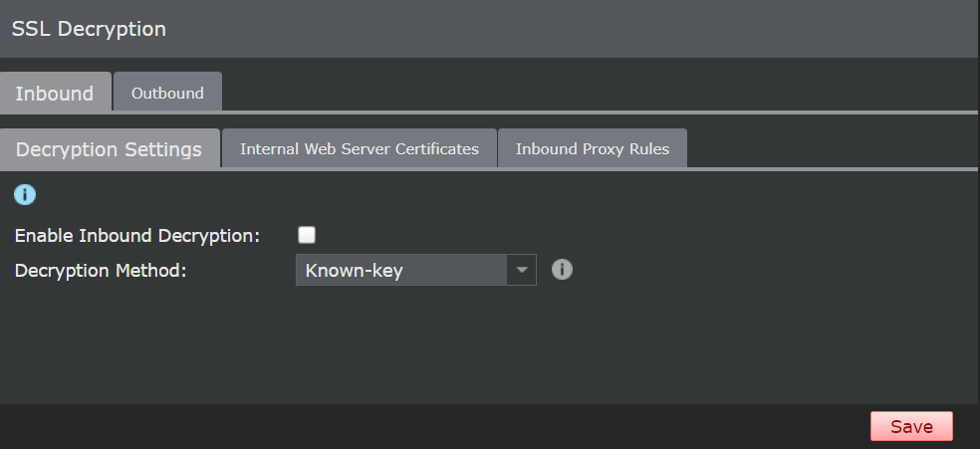Open the Inbound Proxy Rules tab
This screenshot has width=980, height=449.
click(593, 149)
